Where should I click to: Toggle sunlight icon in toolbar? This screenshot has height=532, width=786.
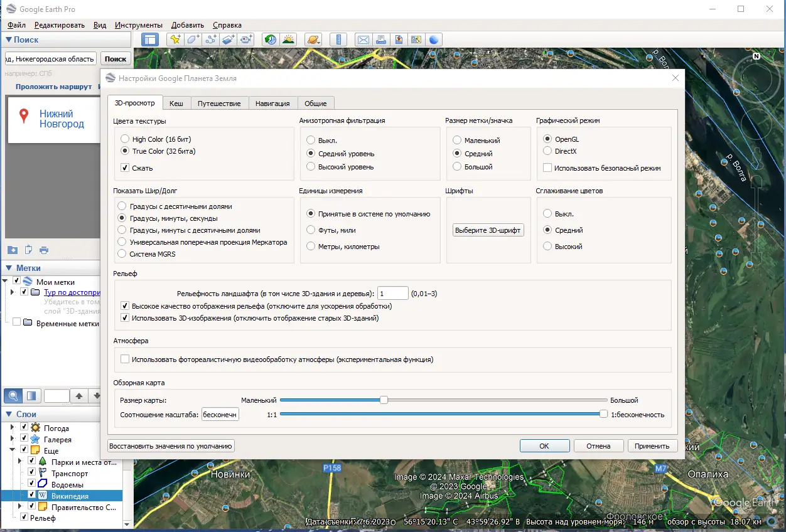pyautogui.click(x=288, y=40)
